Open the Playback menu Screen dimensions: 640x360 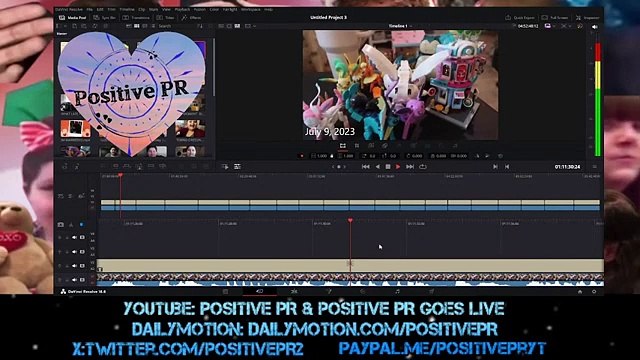click(182, 9)
